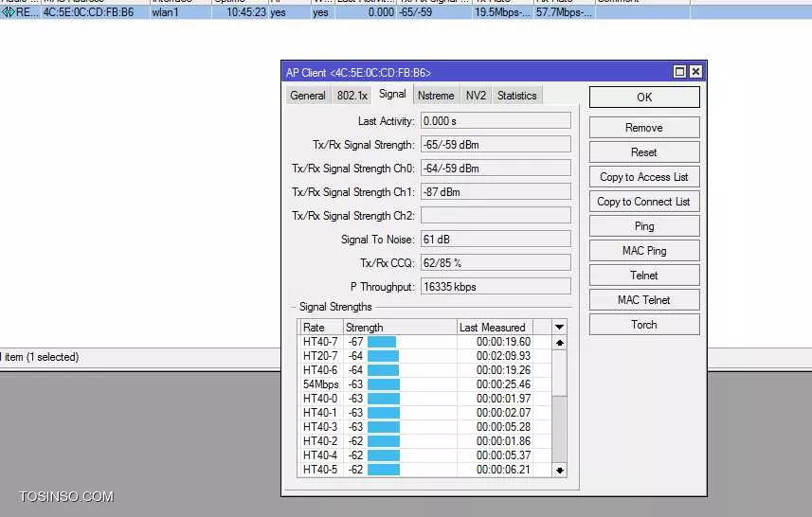Switch to the 802.1x tab
The image size is (812, 517).
tap(352, 96)
